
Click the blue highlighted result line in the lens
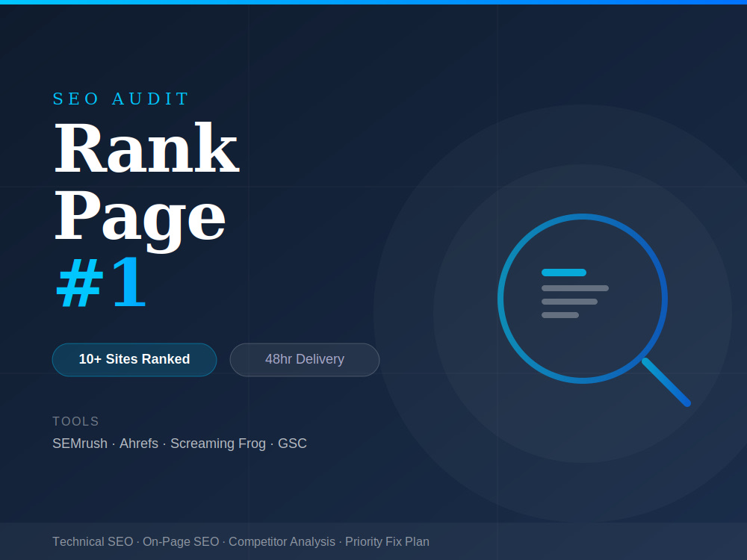click(x=564, y=273)
